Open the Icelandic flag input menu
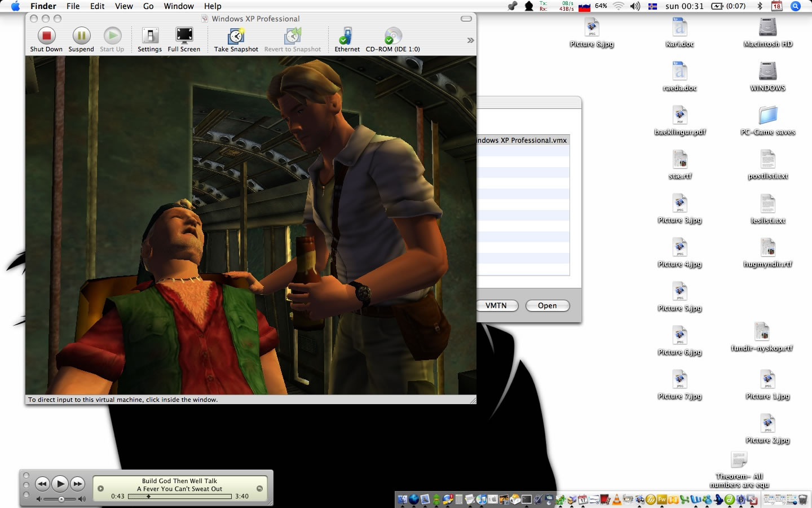812x508 pixels. 652,6
